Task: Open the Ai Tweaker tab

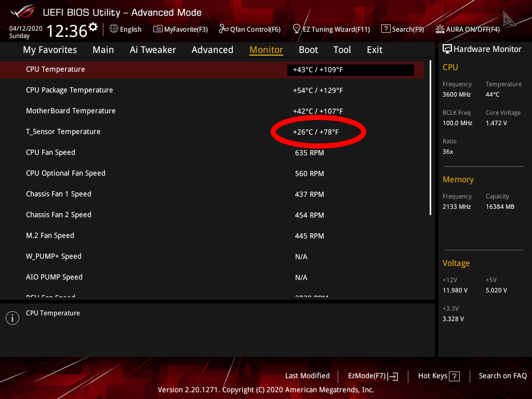Action: coord(153,50)
